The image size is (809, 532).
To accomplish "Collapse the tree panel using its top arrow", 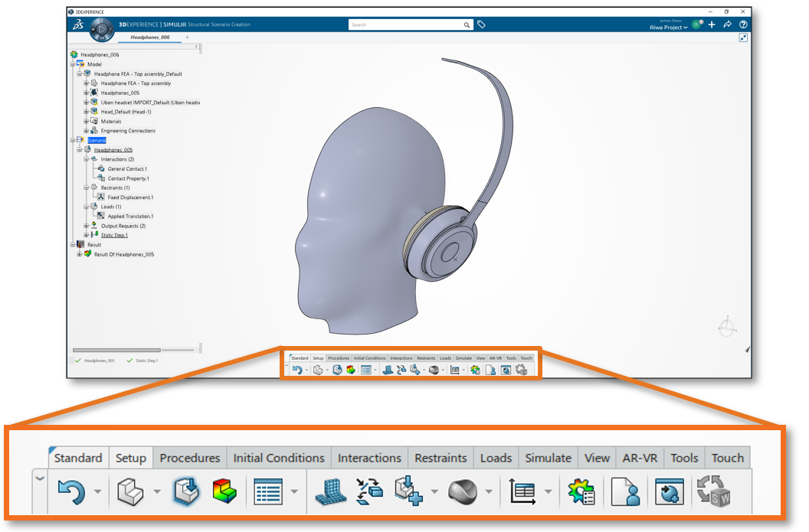I will (x=197, y=47).
